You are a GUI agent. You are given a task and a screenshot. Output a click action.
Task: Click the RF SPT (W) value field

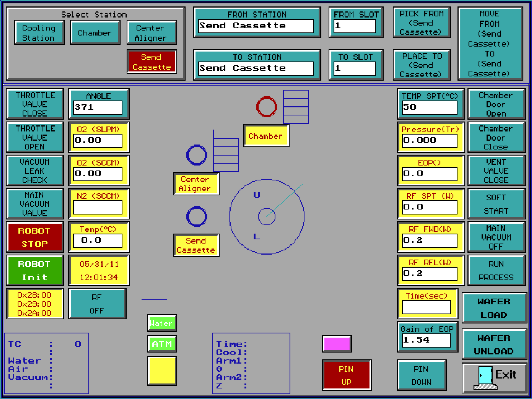(429, 207)
